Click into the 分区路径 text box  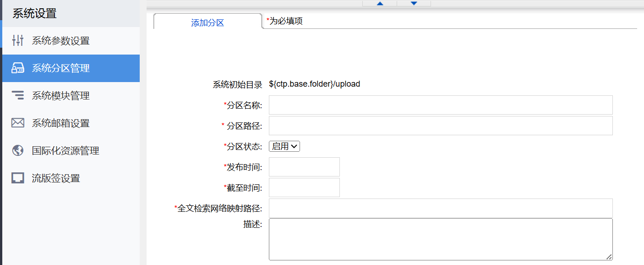(x=441, y=126)
